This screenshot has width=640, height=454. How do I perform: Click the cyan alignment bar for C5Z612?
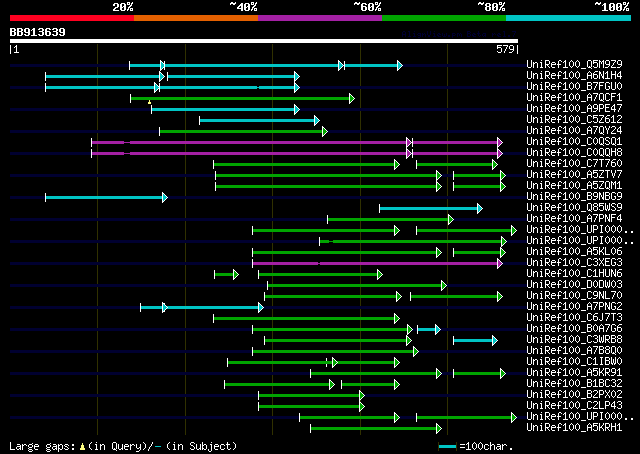(259, 120)
